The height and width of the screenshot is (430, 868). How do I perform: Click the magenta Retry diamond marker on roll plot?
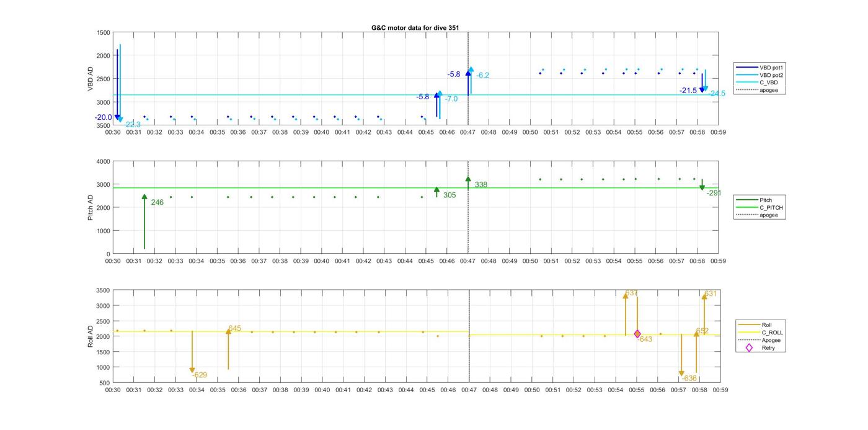coord(637,334)
